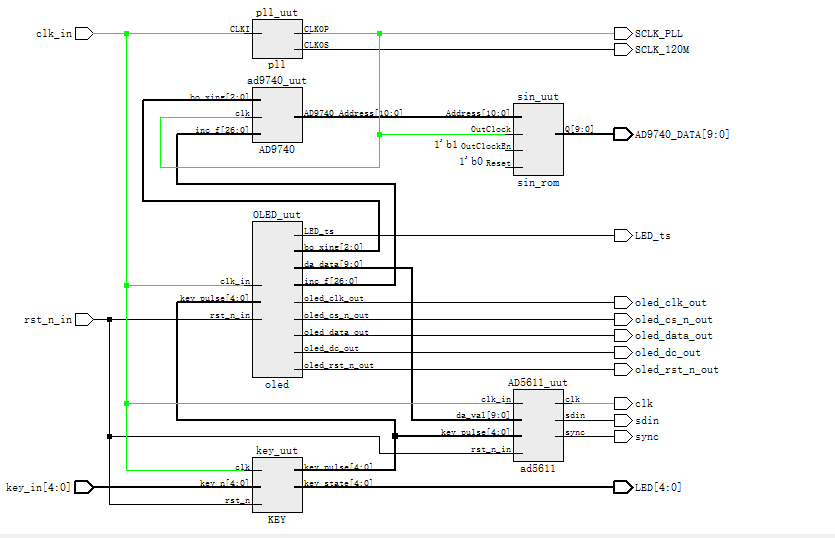Click the AD9740_Address[10:0] output pin label

pos(353,113)
